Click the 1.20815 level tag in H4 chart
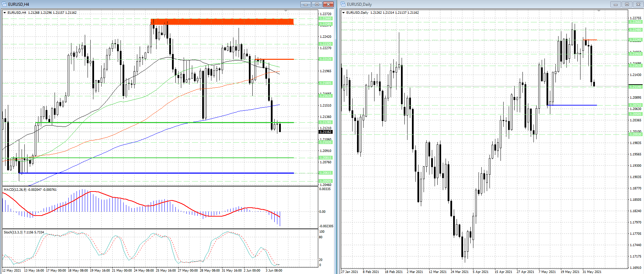The width and height of the screenshot is (644, 274). (325, 158)
